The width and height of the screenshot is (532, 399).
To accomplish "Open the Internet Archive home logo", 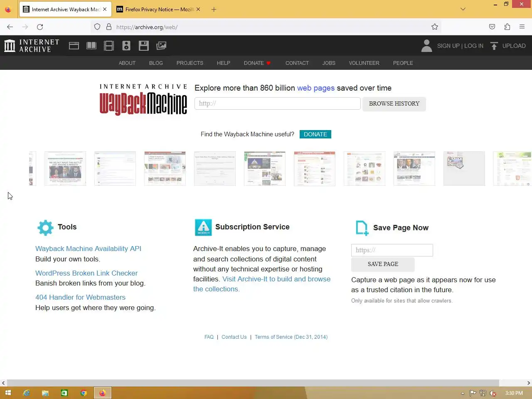I will (32, 46).
